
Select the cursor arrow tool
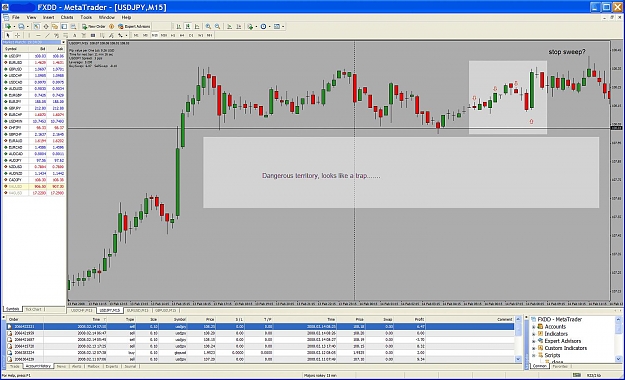pyautogui.click(x=8, y=35)
